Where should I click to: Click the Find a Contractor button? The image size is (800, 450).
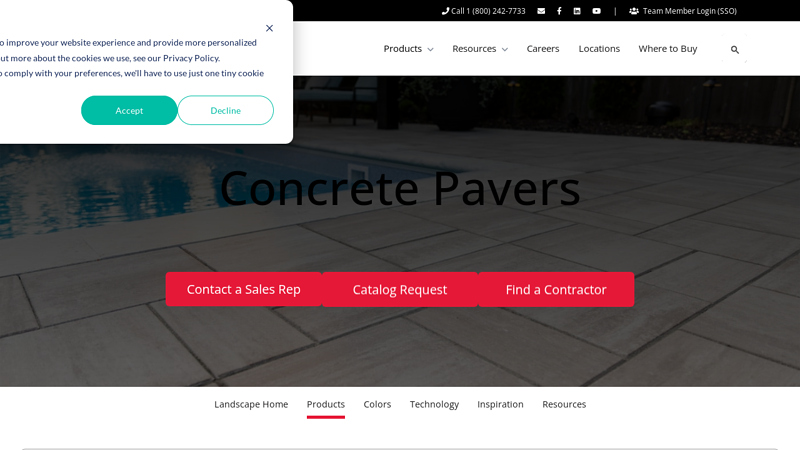pyautogui.click(x=556, y=289)
